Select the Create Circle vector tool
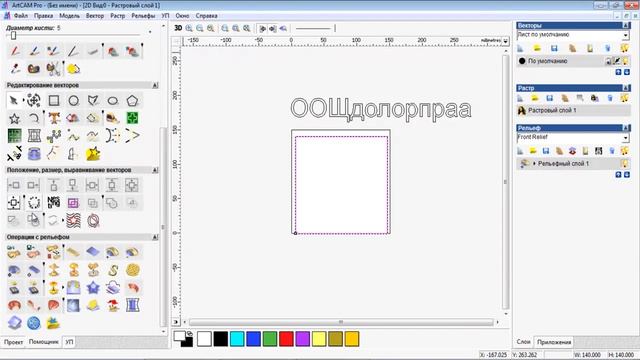Viewport: 640px width, 360px height. pos(73,100)
